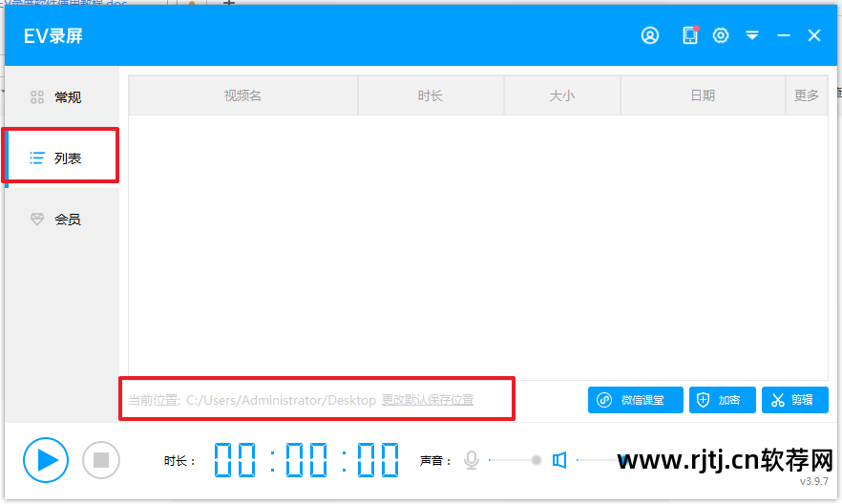The height and width of the screenshot is (504, 842).
Task: Start recording with the play button
Action: point(46,460)
